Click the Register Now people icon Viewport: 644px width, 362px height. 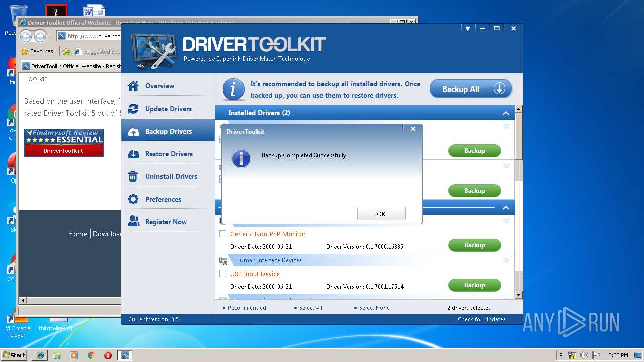tap(133, 221)
